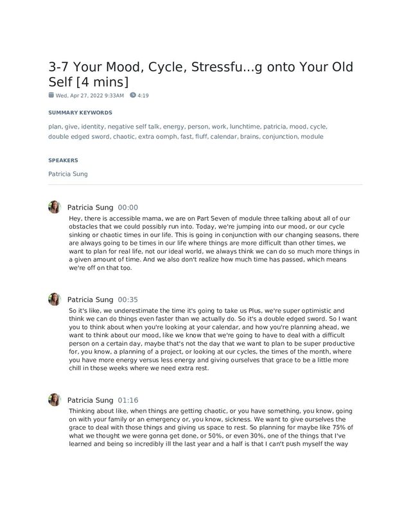Screen dimensions: 411x532
Task: Click Patricia Sung's avatar at 00:35
Action: (x=54, y=299)
